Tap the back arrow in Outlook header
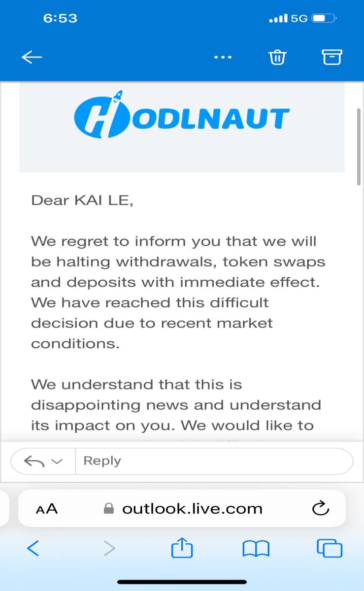The width and height of the screenshot is (364, 591). click(32, 57)
